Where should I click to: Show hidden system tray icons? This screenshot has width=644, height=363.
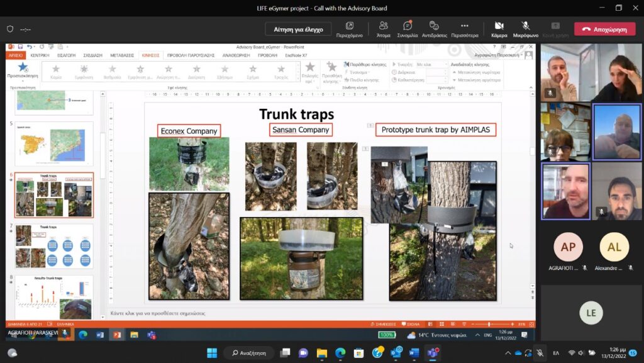pyautogui.click(x=508, y=353)
